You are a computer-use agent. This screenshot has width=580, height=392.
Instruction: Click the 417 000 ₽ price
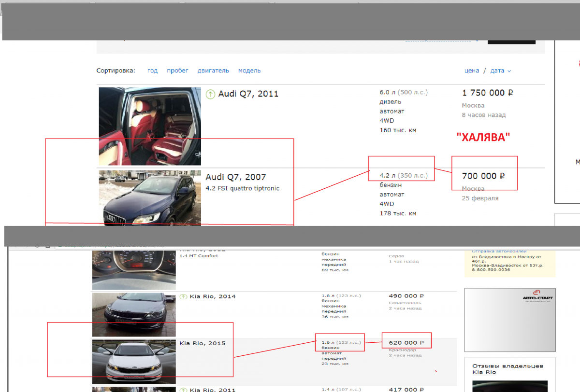pyautogui.click(x=406, y=390)
